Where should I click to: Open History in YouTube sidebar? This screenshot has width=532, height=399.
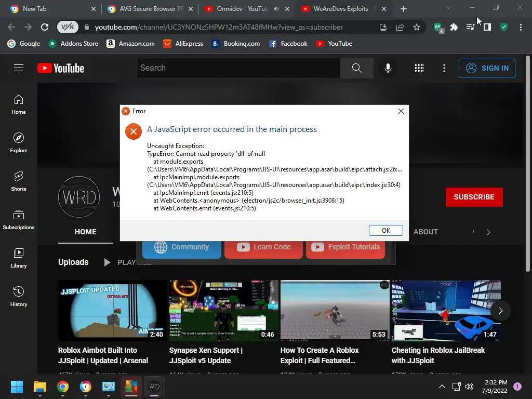[x=19, y=297]
